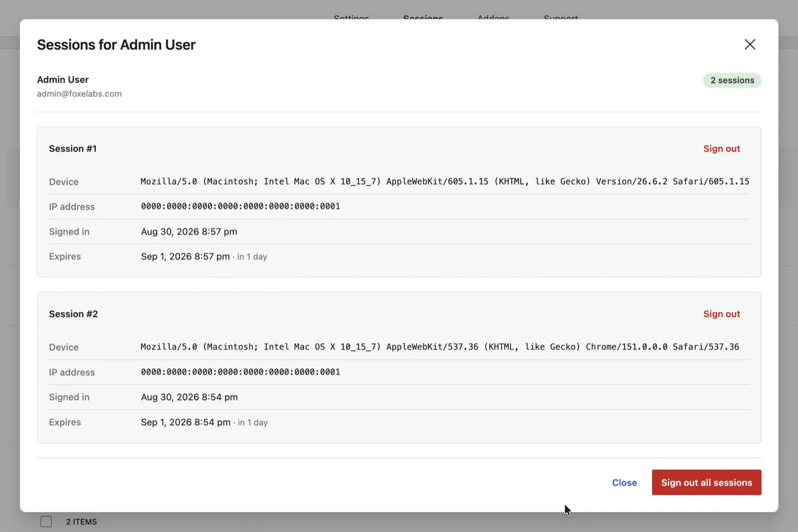This screenshot has height=532, width=798.
Task: Click the Session #1 heading
Action: click(73, 149)
